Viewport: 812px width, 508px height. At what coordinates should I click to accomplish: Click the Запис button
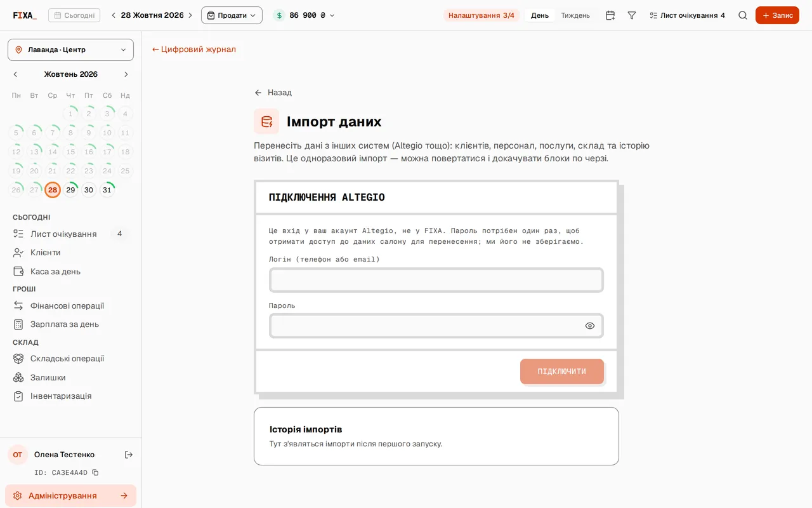[777, 15]
